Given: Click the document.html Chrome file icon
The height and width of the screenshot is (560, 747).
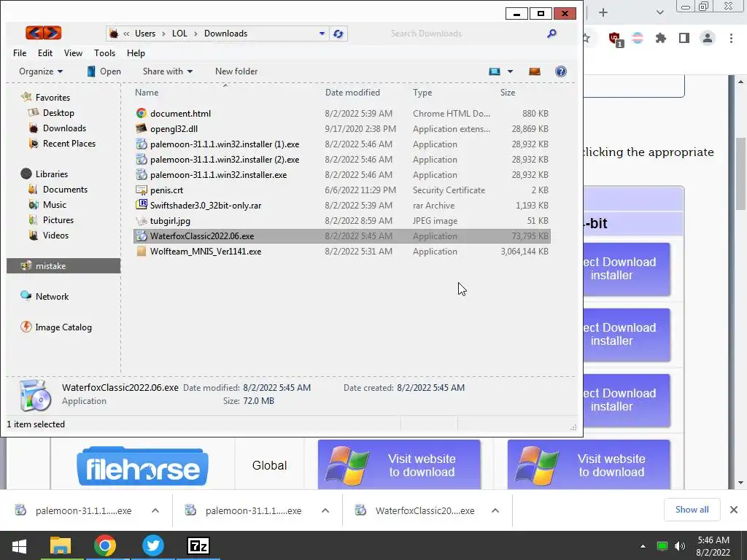Looking at the screenshot, I should point(141,113).
